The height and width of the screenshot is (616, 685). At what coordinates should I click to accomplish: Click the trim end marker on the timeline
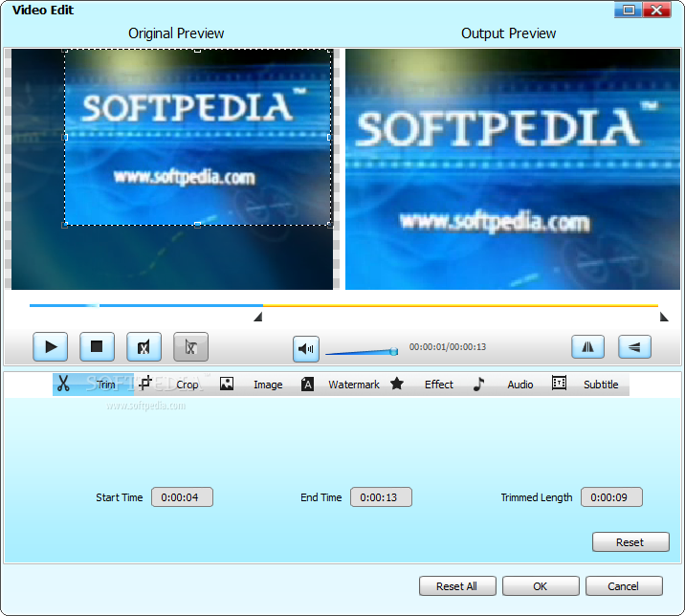coord(664,317)
